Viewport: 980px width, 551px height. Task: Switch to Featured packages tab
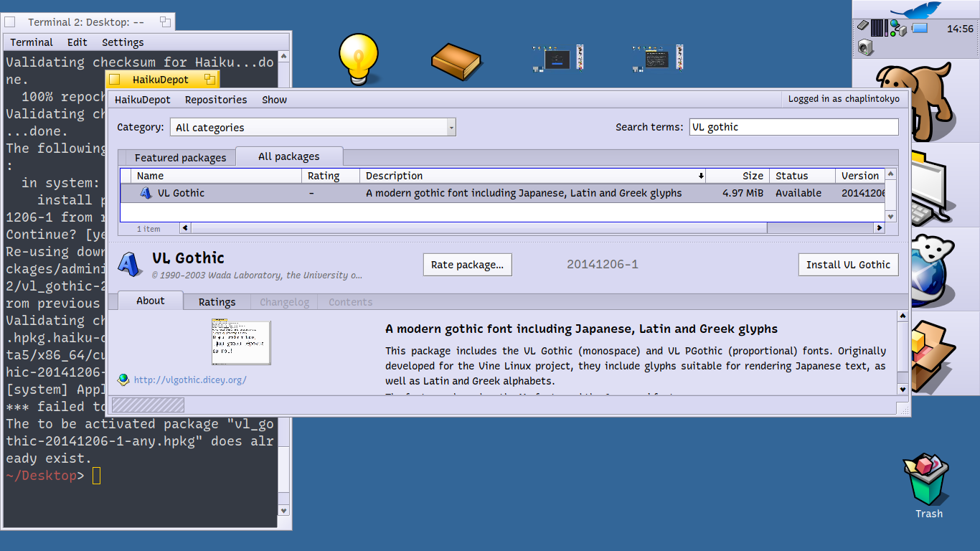pyautogui.click(x=180, y=158)
